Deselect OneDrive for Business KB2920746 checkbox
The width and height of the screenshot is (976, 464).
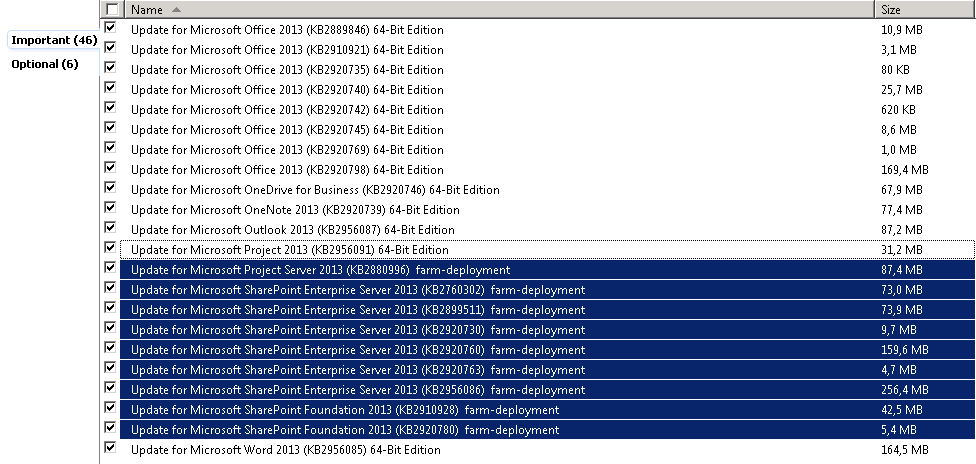[x=110, y=188]
